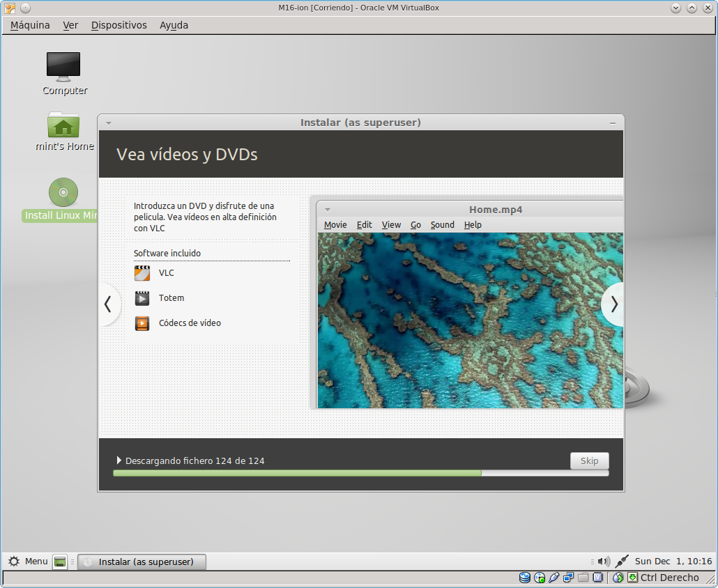Viewport: 718px width, 588px height.
Task: Click VirtualBox hard disk activity indicator
Action: click(525, 578)
